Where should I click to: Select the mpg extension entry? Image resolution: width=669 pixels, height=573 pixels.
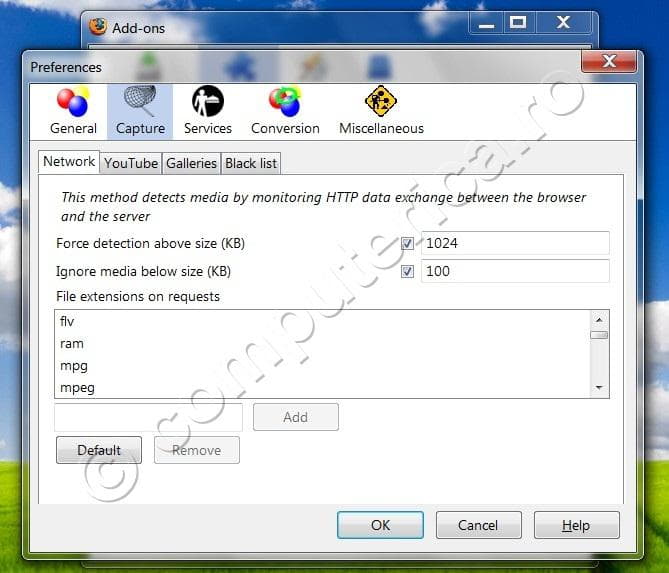pos(323,366)
